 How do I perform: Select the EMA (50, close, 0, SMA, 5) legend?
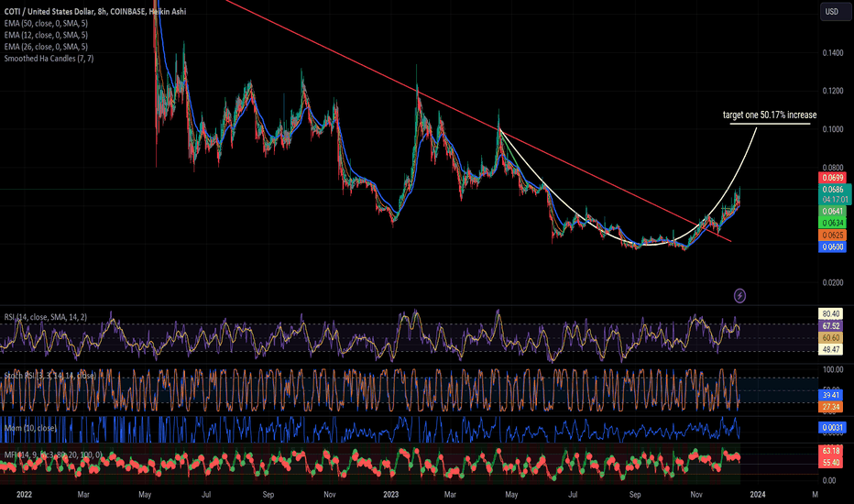tap(46, 24)
